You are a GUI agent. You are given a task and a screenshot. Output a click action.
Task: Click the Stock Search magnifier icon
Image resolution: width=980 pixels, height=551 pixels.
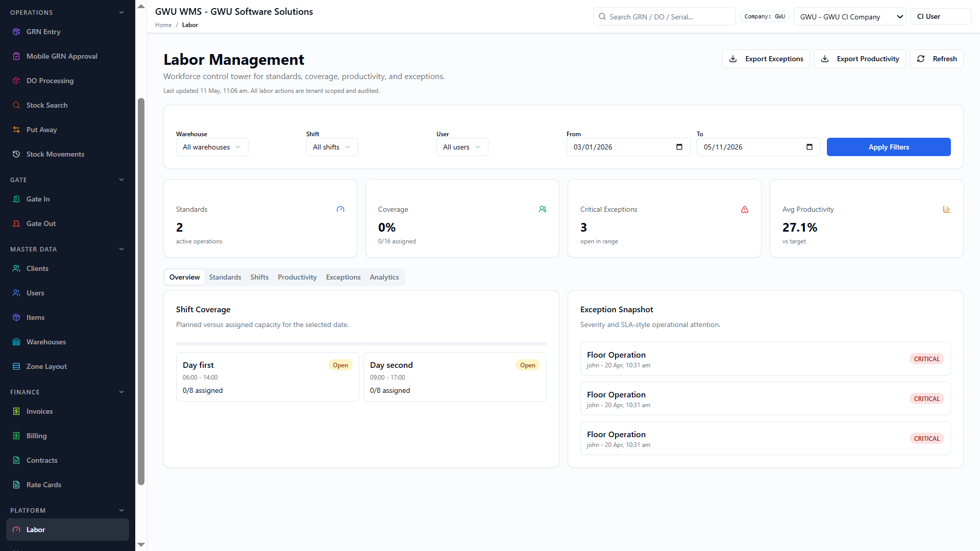coord(16,105)
